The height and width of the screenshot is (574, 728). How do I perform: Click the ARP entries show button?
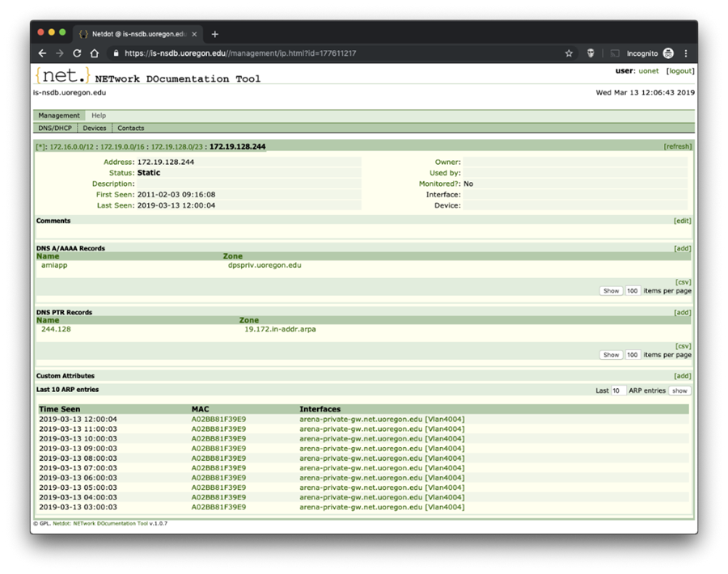(679, 390)
